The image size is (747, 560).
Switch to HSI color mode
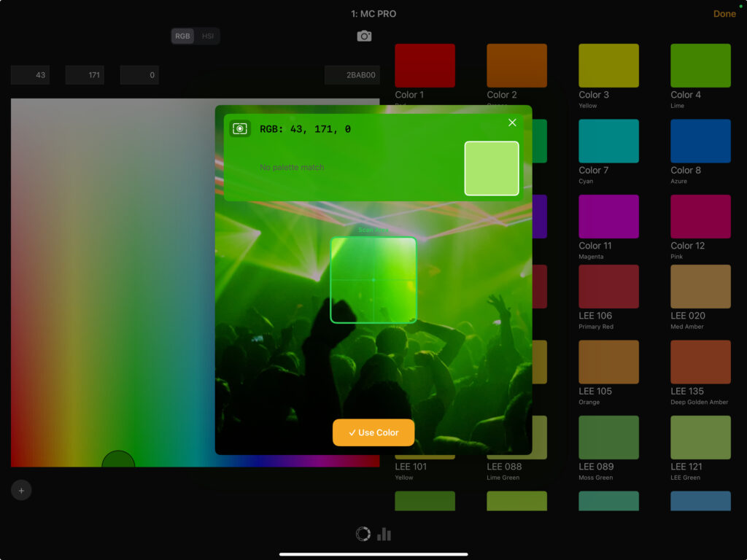click(x=208, y=36)
